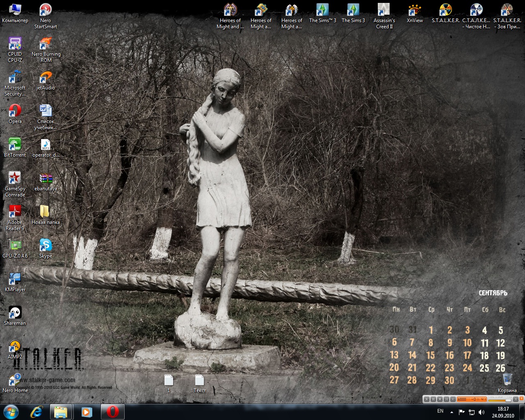Launch The Sims 3 shortcut without trademark
This screenshot has width=525, height=420.
tap(353, 14)
